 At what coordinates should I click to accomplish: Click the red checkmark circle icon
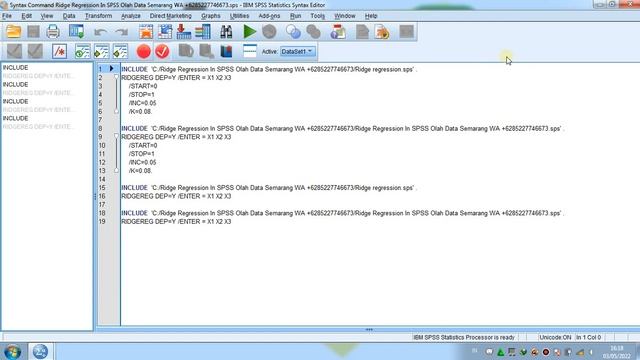[162, 51]
